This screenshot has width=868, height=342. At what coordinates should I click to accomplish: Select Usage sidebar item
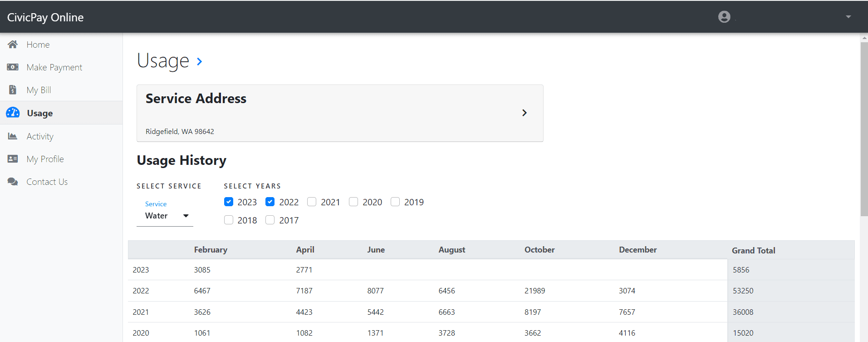pyautogui.click(x=61, y=113)
